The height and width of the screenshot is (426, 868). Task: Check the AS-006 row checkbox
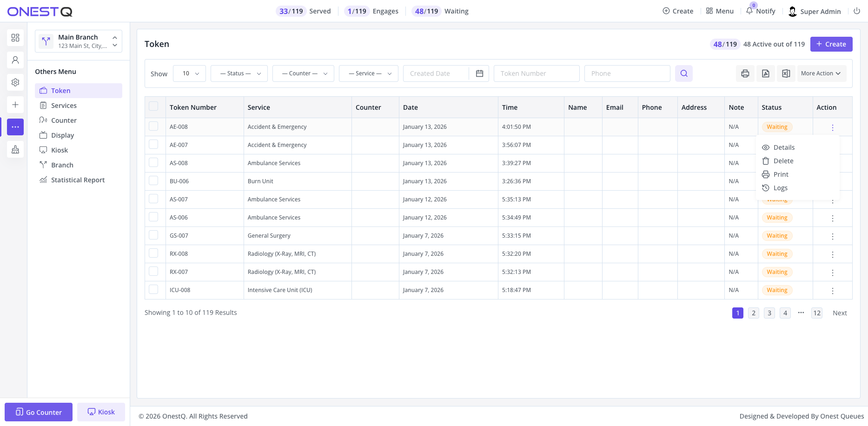tap(153, 217)
